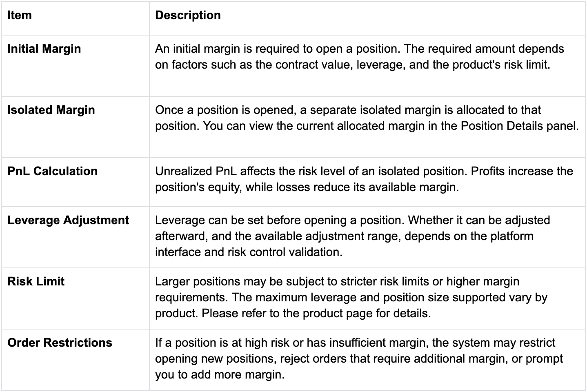Select the PnL Calculation row label
This screenshot has width=587, height=392.
52,171
